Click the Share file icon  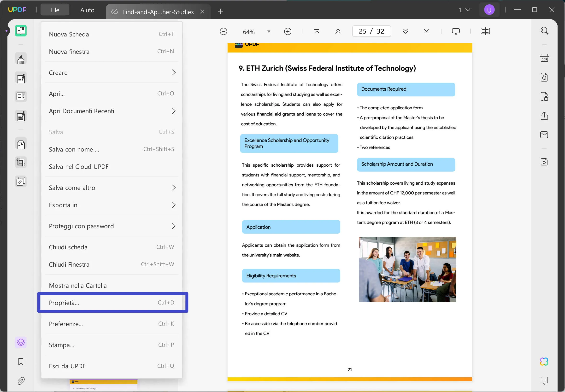tap(544, 116)
